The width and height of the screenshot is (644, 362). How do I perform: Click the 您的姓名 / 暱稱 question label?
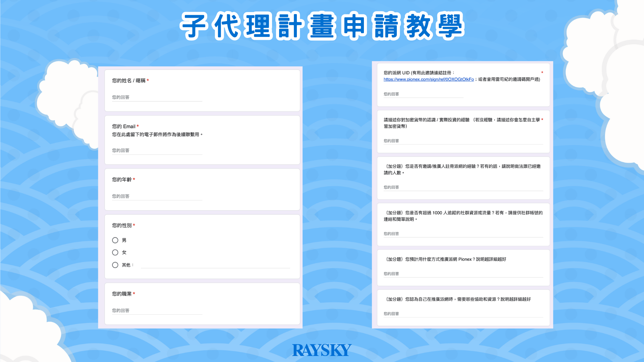click(129, 80)
